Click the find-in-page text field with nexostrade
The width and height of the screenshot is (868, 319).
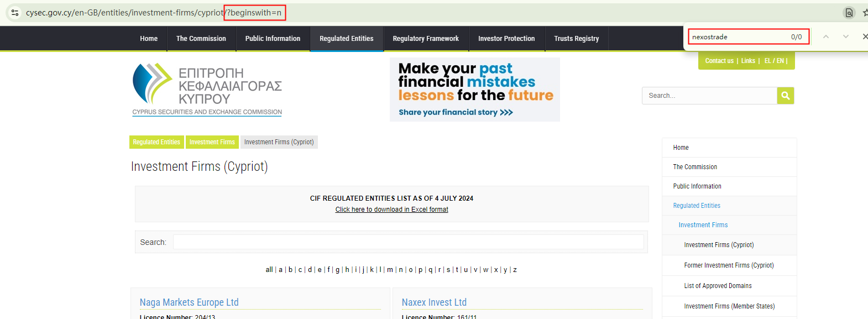[749, 36]
